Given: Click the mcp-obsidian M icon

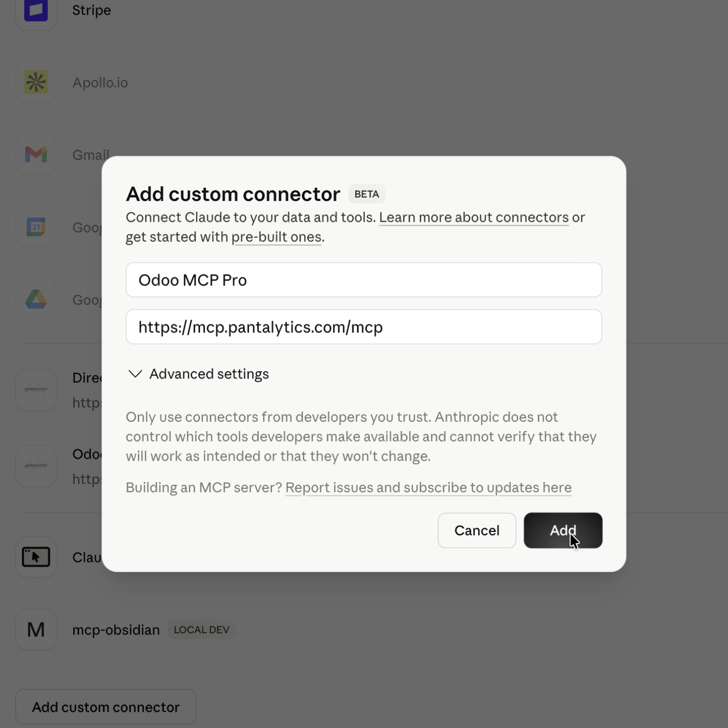Looking at the screenshot, I should click(x=36, y=629).
